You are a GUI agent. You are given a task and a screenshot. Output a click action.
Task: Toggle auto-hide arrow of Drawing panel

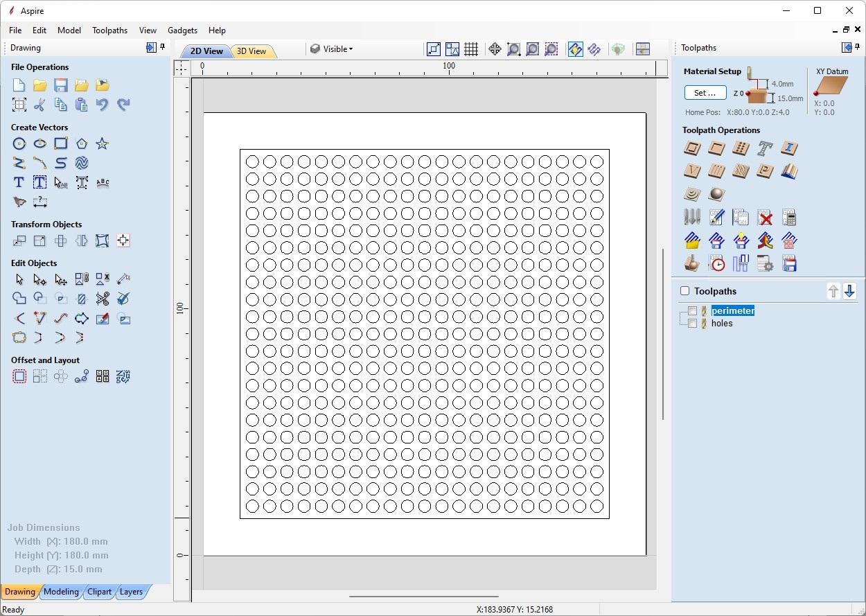pos(151,47)
